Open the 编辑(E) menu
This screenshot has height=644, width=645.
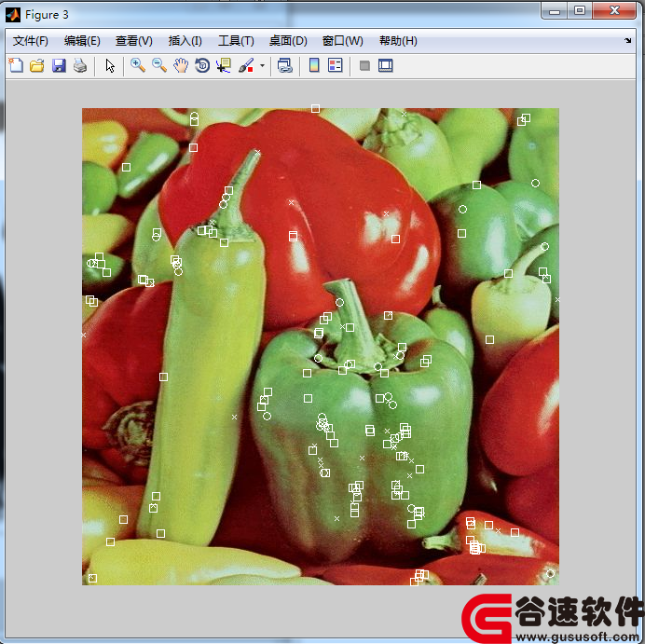click(82, 41)
